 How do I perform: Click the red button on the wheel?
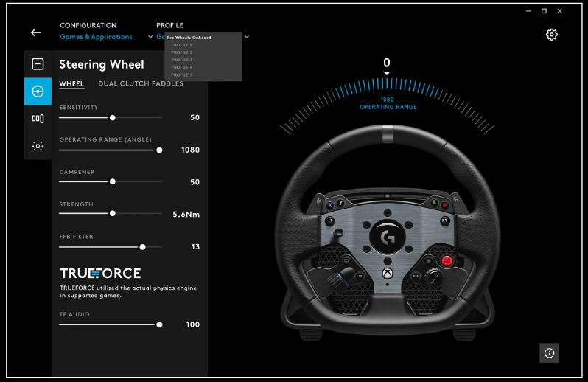coord(447,260)
